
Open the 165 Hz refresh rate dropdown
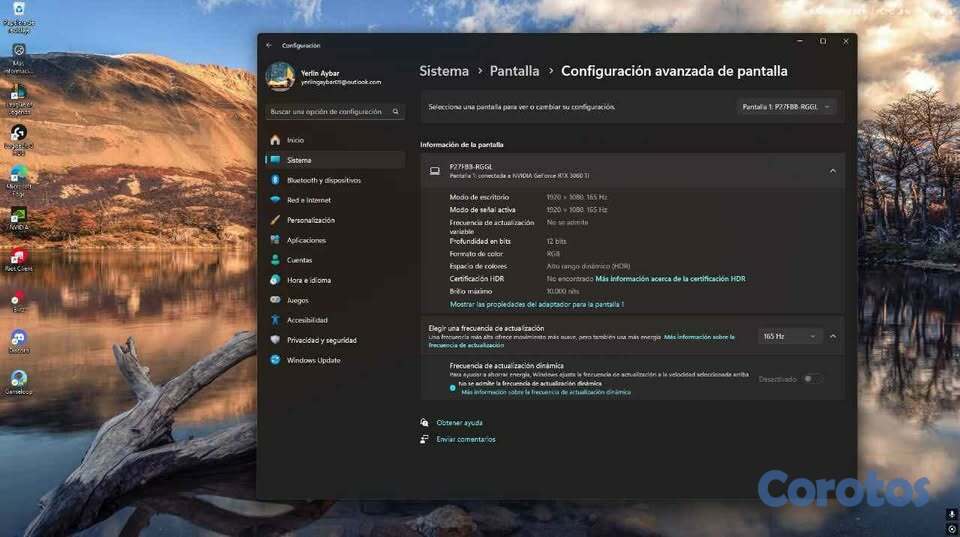click(x=789, y=336)
